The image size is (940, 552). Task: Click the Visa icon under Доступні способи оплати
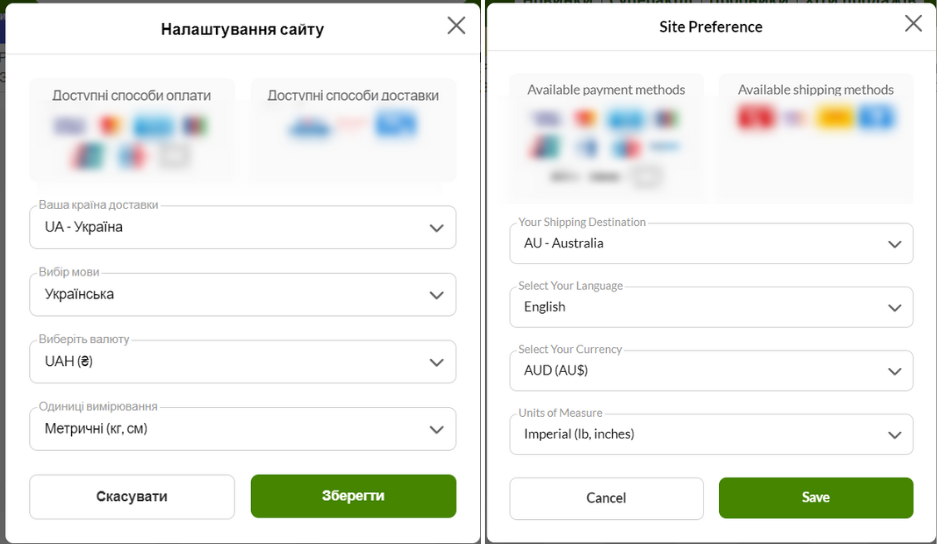click(69, 126)
